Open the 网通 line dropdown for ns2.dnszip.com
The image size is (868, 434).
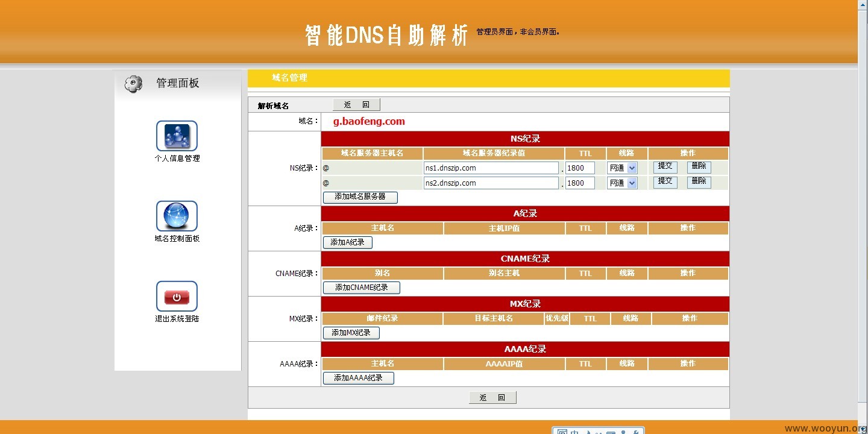622,183
